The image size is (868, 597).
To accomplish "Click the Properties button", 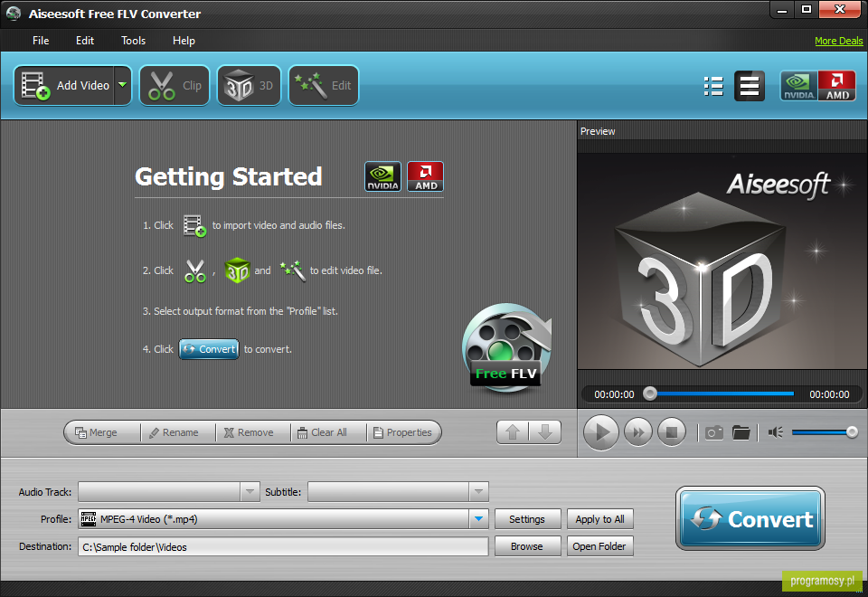I will (404, 432).
